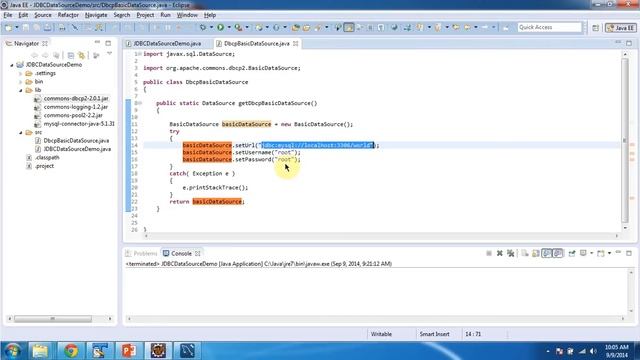The width and height of the screenshot is (640, 360).
Task: Click the Run External Tools icon
Action: click(x=238, y=27)
